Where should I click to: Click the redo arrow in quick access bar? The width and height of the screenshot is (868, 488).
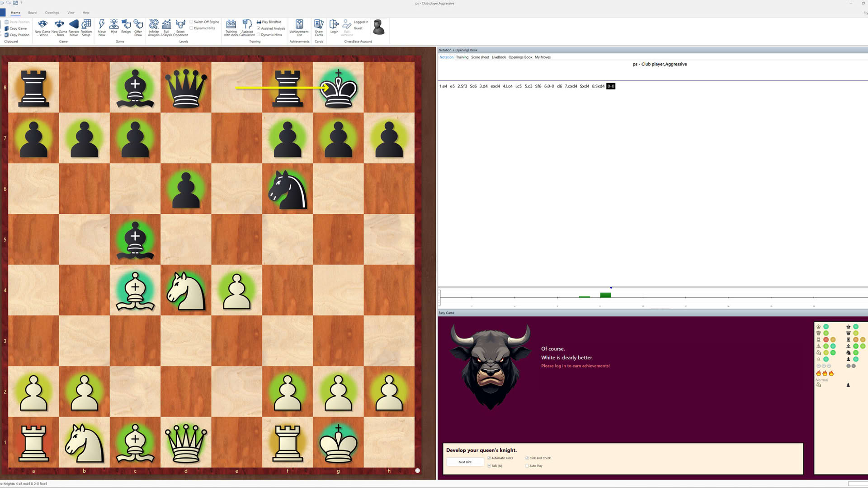[x=8, y=3]
